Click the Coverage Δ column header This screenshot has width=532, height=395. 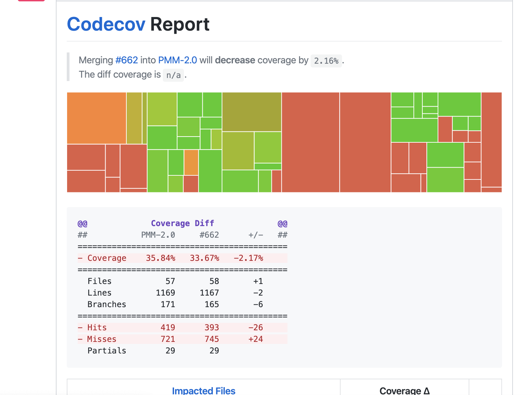point(405,391)
